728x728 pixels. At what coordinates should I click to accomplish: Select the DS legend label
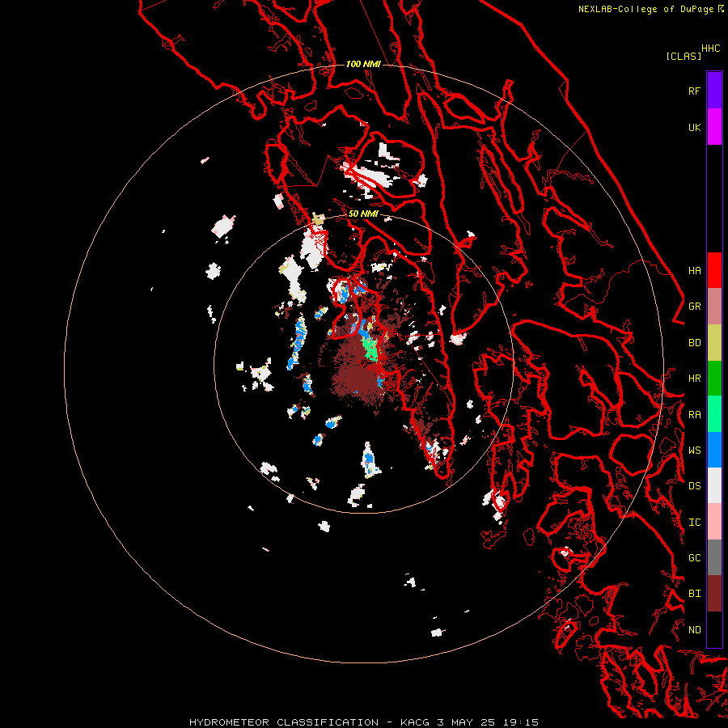(694, 486)
